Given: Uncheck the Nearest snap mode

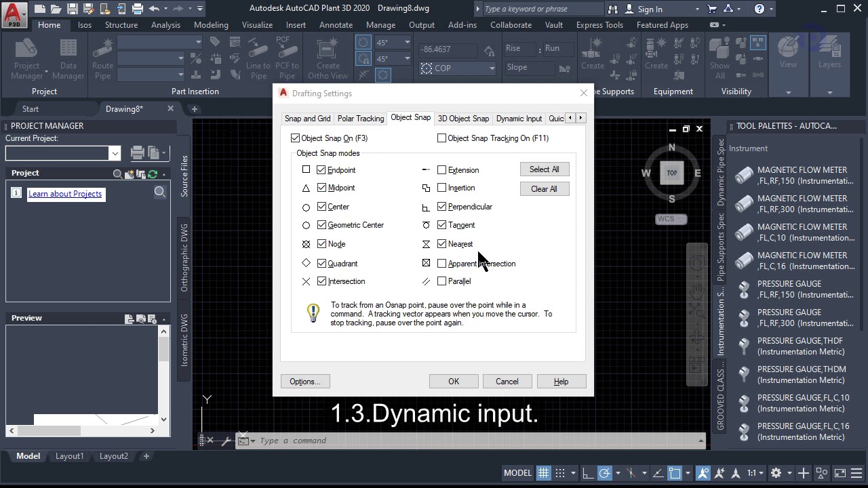Looking at the screenshot, I should (441, 244).
